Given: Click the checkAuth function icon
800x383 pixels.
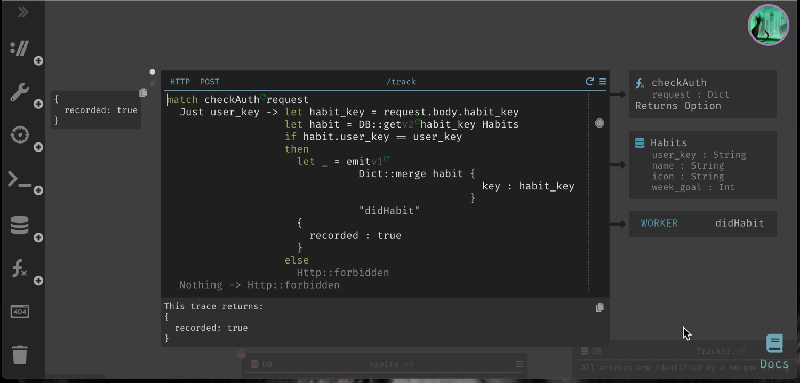Looking at the screenshot, I should tap(640, 83).
